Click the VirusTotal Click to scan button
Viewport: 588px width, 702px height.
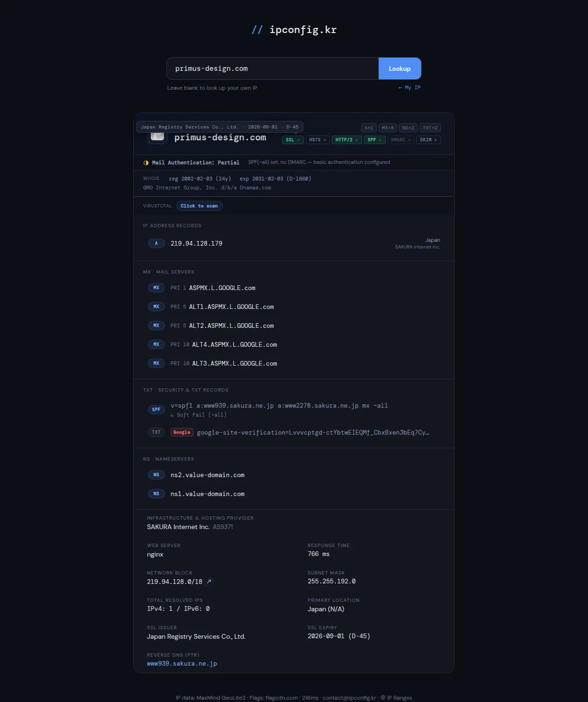(x=199, y=206)
